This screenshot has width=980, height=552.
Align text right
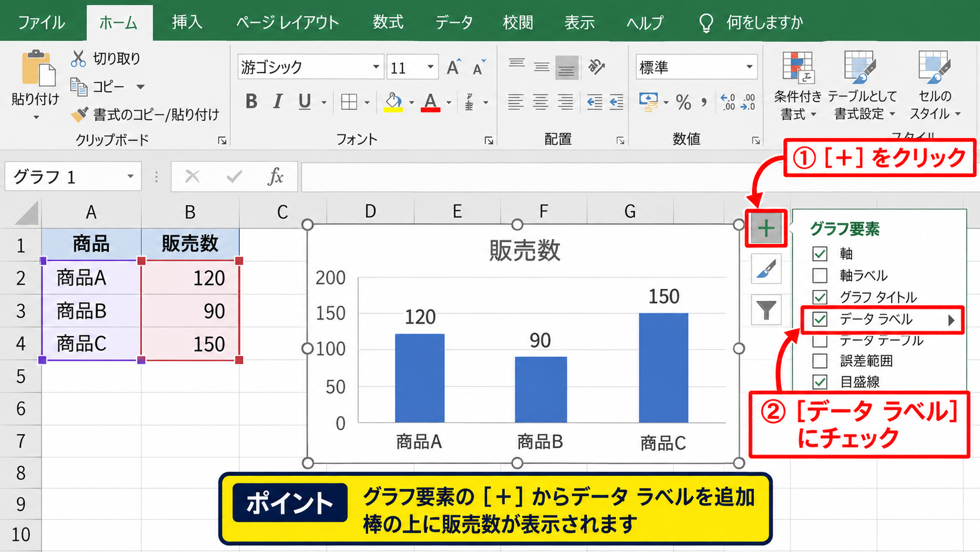566,102
